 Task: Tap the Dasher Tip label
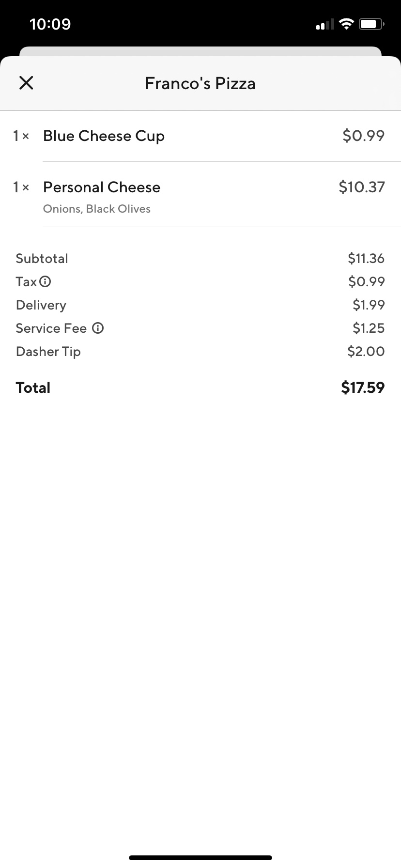[48, 352]
